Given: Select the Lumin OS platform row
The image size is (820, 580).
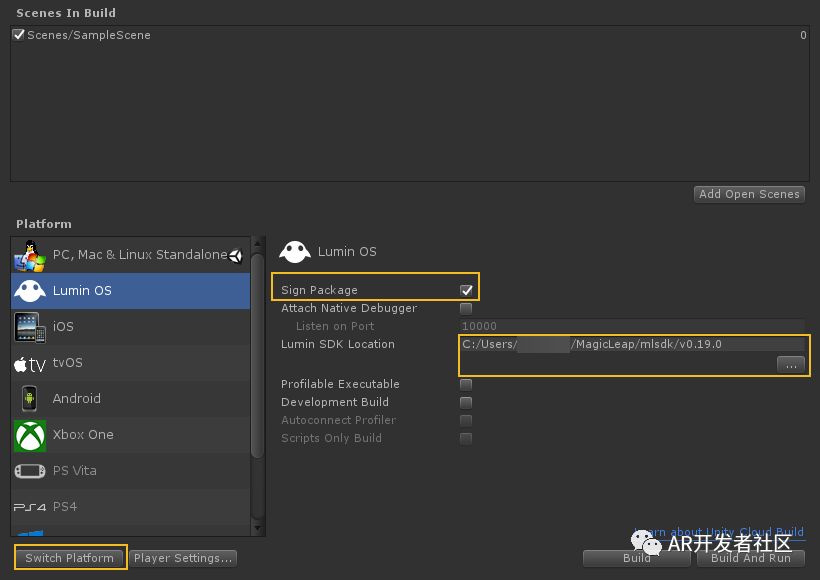Looking at the screenshot, I should click(131, 291).
